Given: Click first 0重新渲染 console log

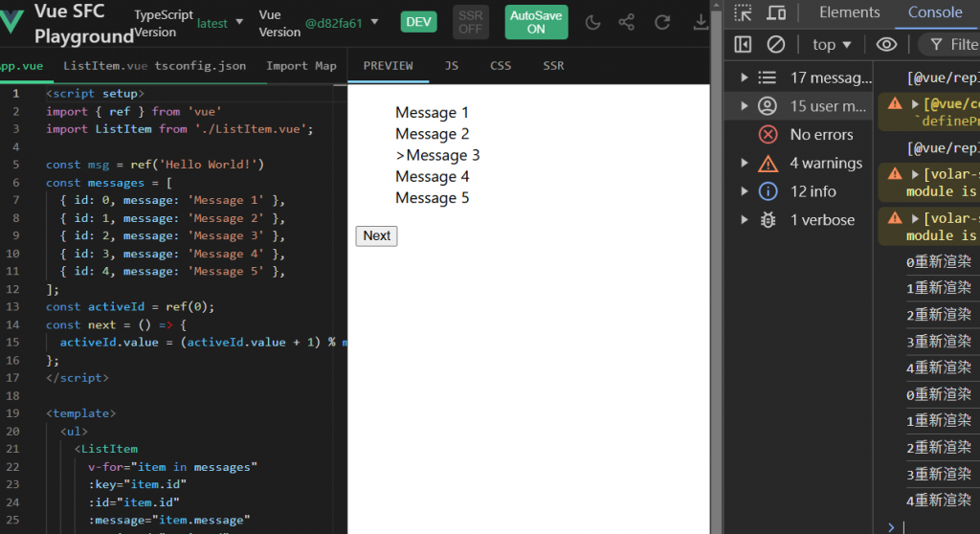Looking at the screenshot, I should 938,262.
